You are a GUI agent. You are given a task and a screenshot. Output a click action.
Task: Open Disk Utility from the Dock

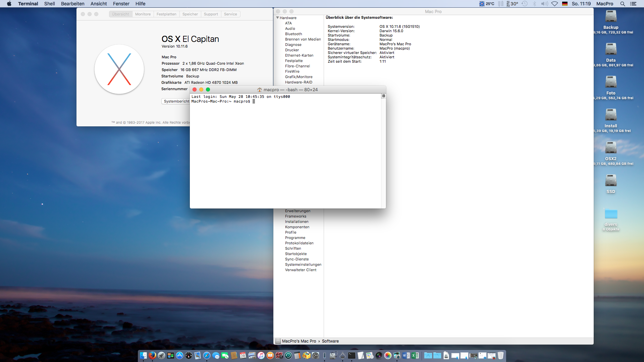(333, 355)
